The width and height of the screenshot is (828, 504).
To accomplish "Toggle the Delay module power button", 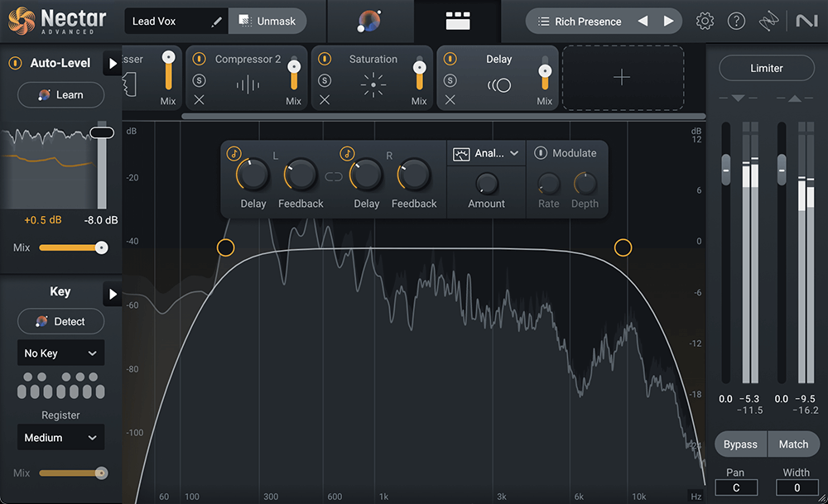I will [x=449, y=59].
